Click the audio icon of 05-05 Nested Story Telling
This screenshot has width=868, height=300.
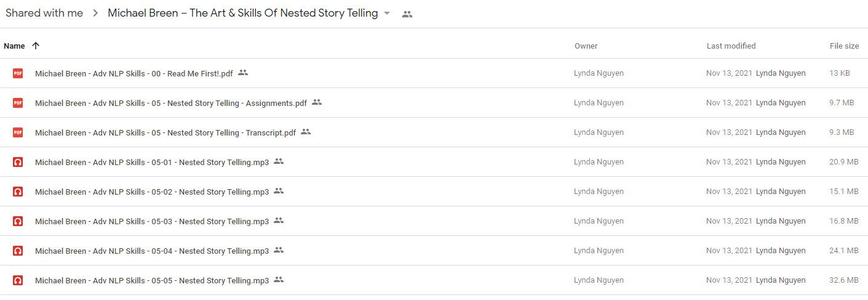tap(18, 280)
